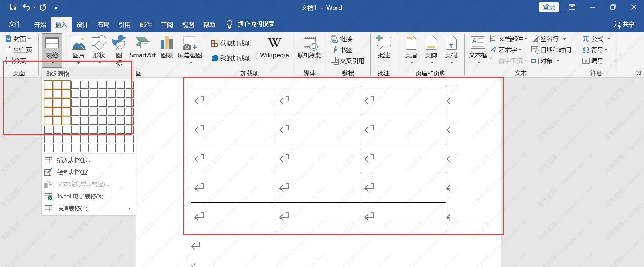
Task: Type in the 操作说明搜索 search box
Action: [256, 24]
